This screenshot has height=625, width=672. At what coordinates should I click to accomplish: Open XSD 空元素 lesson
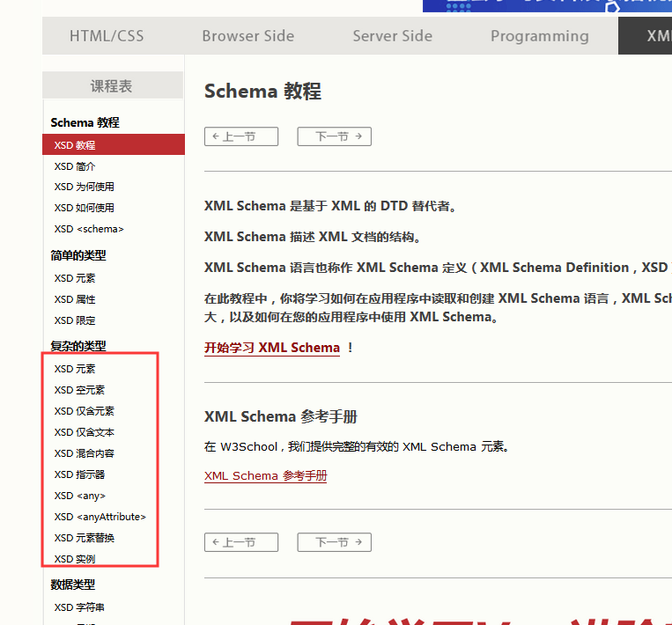79,390
